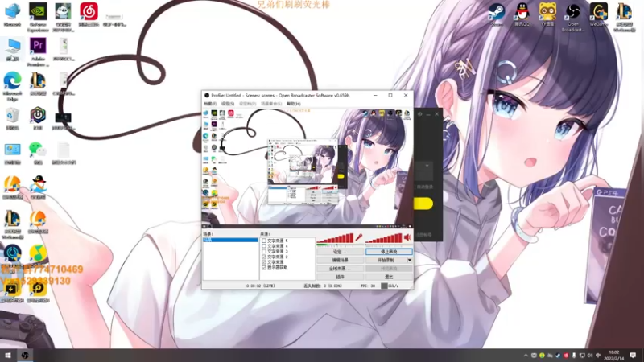Select the highlighted scene in the scenes list

coord(230,240)
